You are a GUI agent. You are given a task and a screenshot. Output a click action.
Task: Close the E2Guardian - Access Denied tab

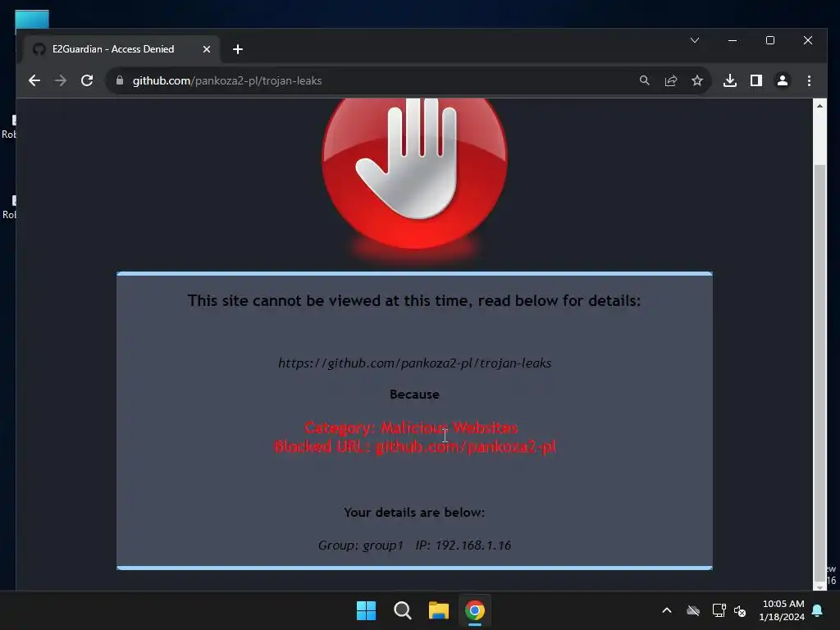[x=207, y=49]
